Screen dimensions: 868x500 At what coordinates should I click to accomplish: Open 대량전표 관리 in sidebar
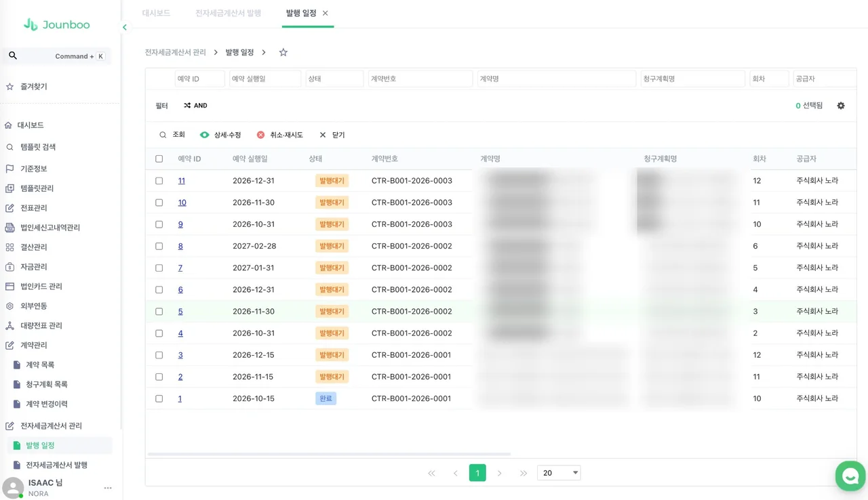[x=41, y=326]
